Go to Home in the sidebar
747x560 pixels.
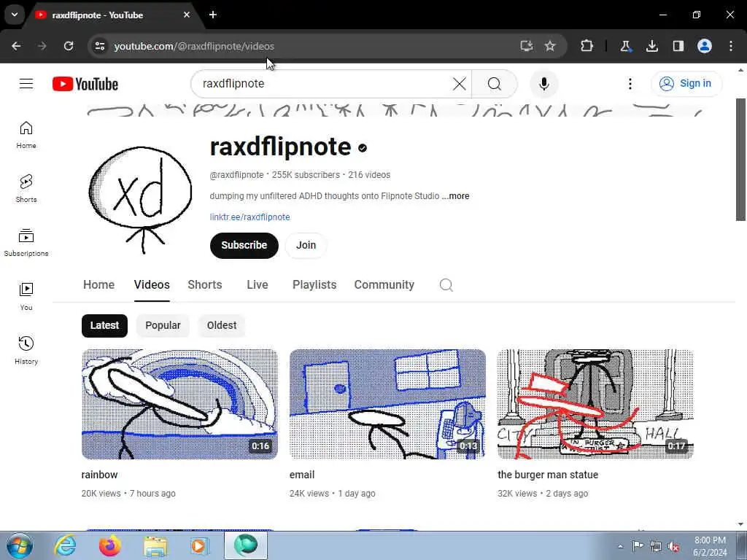coord(26,135)
